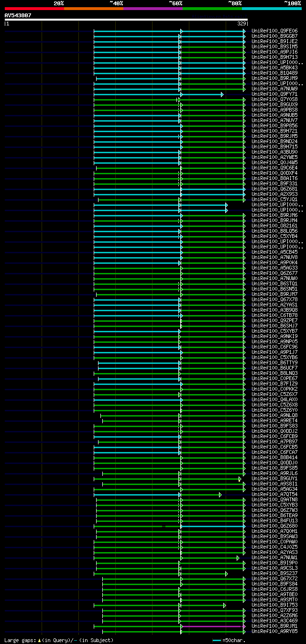Open UniRef100_B9F331 hit
Image resolution: width=306 pixels, height=644 pixels.
tap(274, 183)
